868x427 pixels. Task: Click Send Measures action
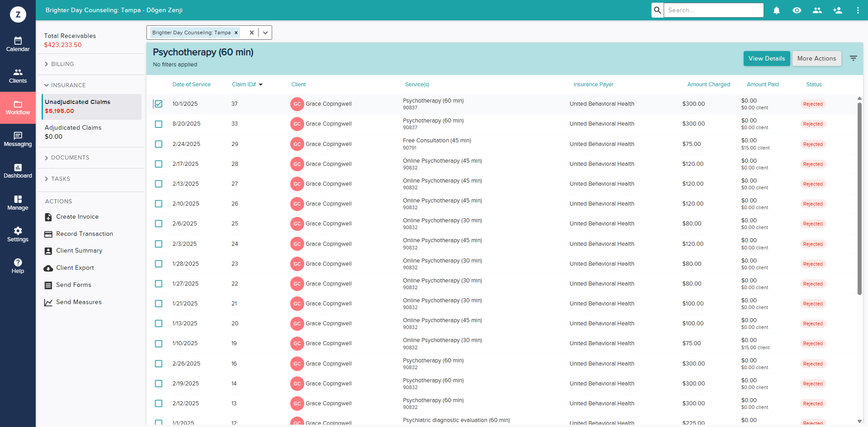click(73, 302)
